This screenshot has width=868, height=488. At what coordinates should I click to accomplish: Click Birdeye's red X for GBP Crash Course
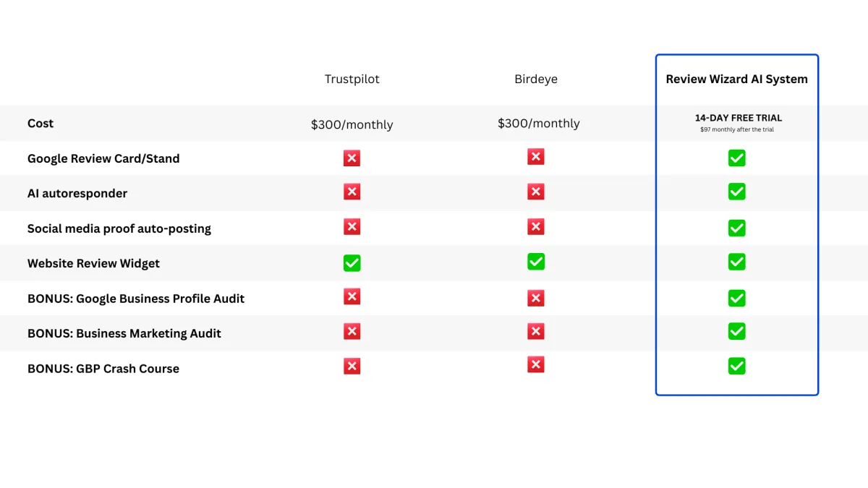click(x=536, y=365)
